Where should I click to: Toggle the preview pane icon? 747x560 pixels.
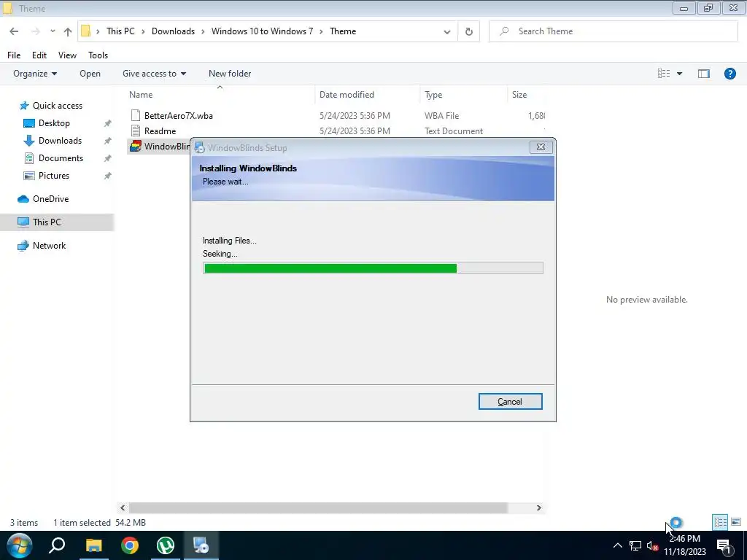pyautogui.click(x=704, y=74)
